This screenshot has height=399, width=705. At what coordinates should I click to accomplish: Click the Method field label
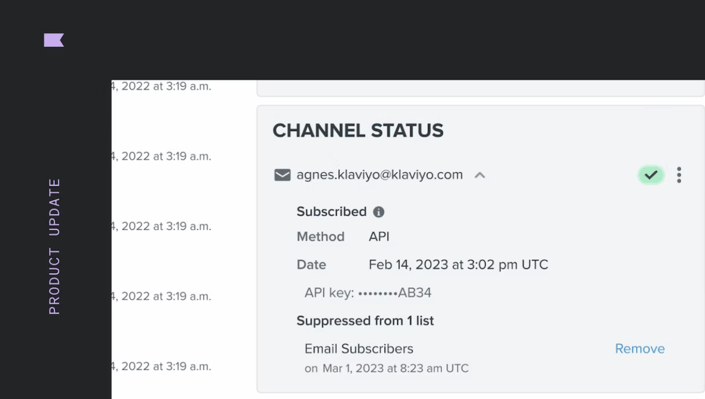click(x=321, y=237)
